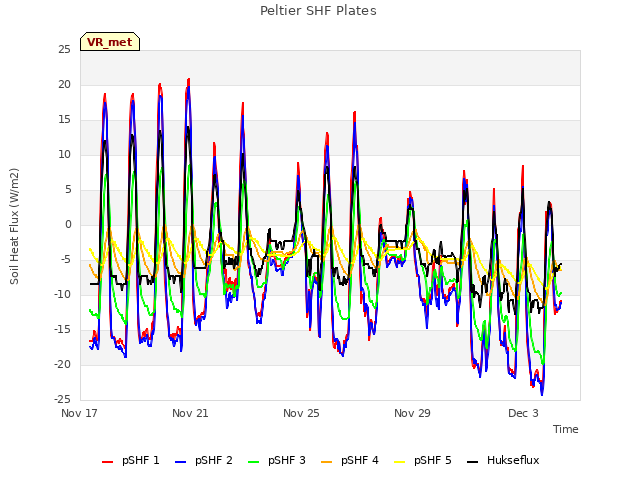
Task: Click the 10 y-axis tick label
Action: pyautogui.click(x=64, y=155)
